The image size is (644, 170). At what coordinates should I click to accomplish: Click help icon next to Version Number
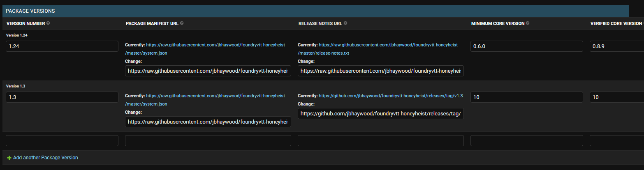[x=48, y=23]
